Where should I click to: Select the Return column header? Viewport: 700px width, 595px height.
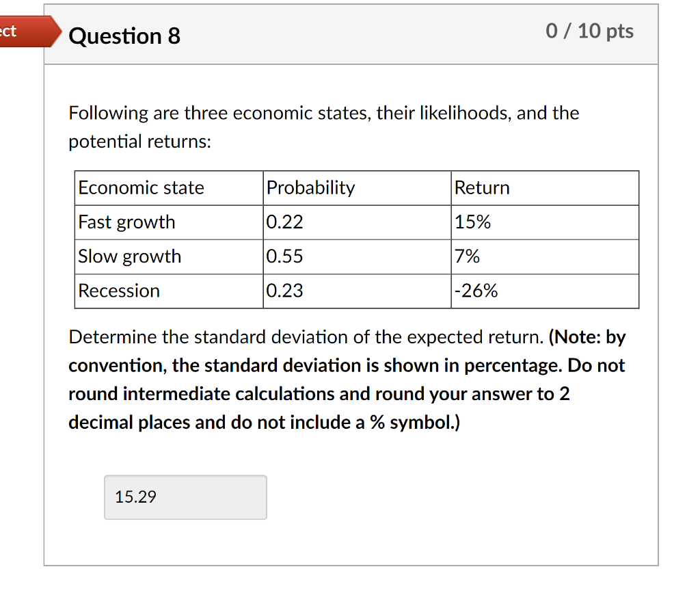[x=481, y=187]
